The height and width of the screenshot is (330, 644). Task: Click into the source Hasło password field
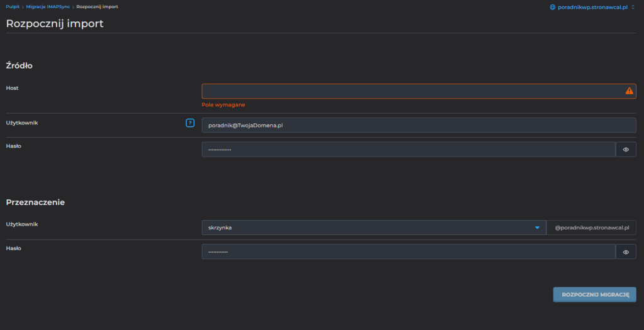click(408, 150)
